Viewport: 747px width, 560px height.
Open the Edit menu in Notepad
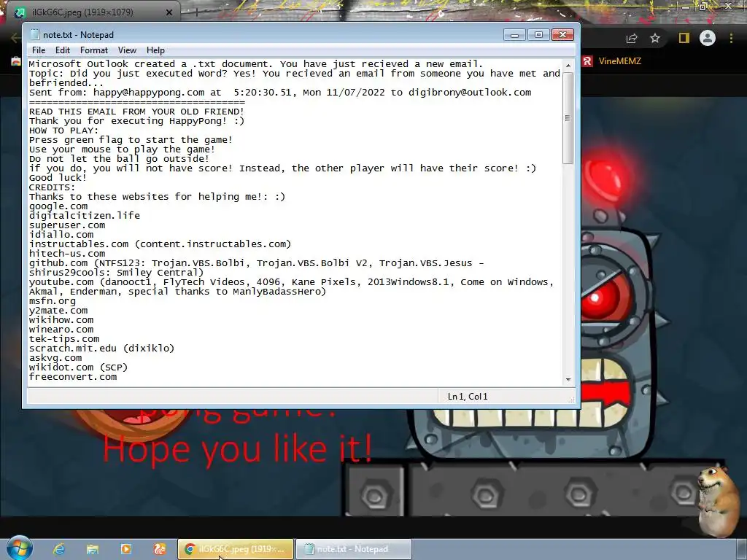[63, 50]
